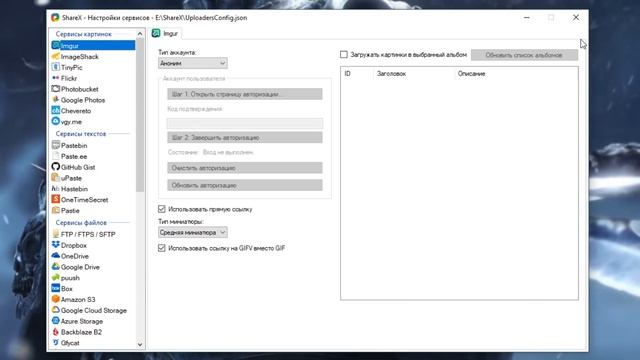The width and height of the screenshot is (640, 360).
Task: Choose the OneDrive icon
Action: [x=56, y=256]
